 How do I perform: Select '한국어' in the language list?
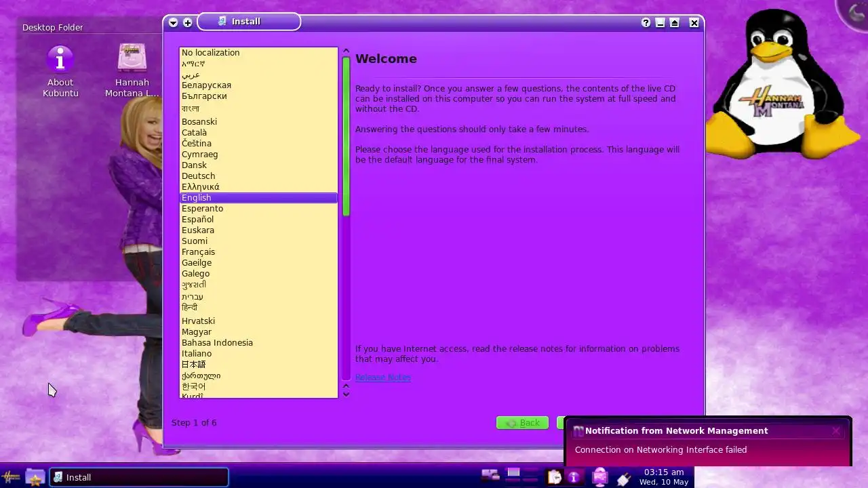pos(258,387)
